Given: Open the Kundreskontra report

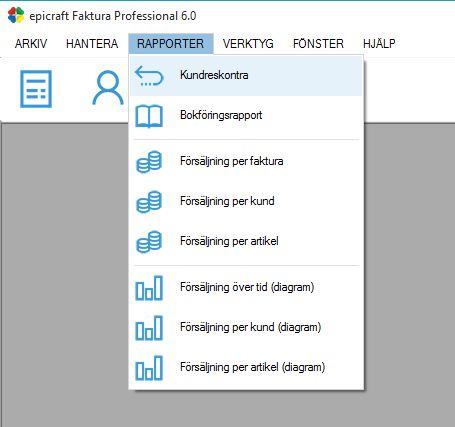Looking at the screenshot, I should pyautogui.click(x=246, y=76).
